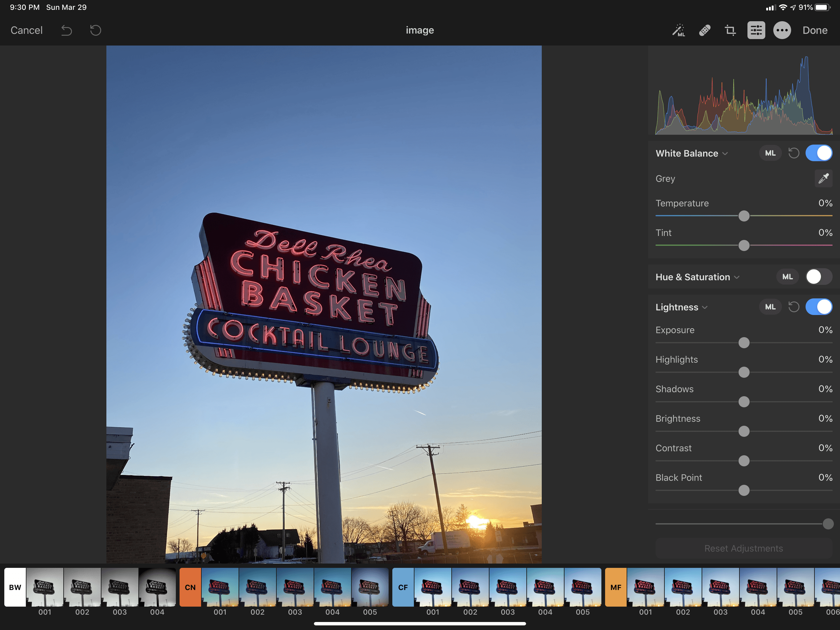The width and height of the screenshot is (840, 630).
Task: Click the revert circular arrow in the toolbar
Action: point(95,30)
